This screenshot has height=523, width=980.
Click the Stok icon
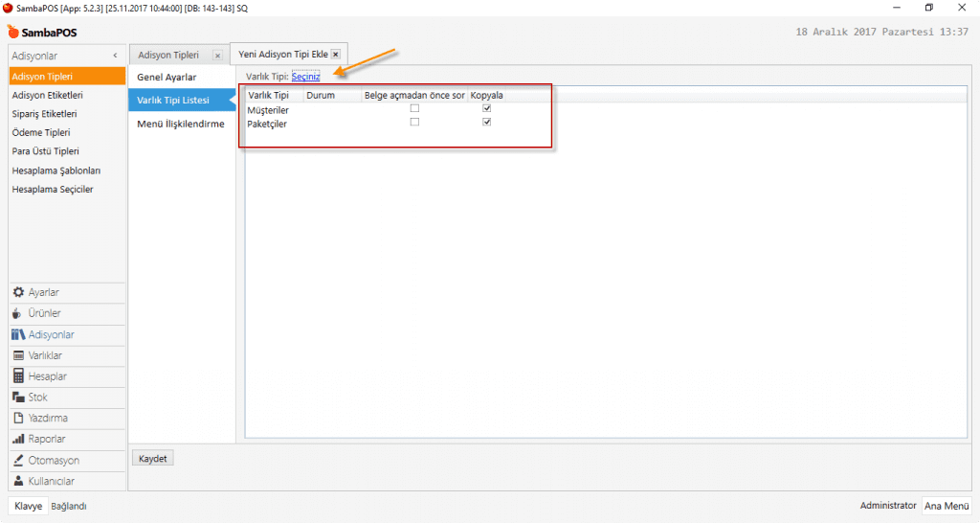(18, 398)
